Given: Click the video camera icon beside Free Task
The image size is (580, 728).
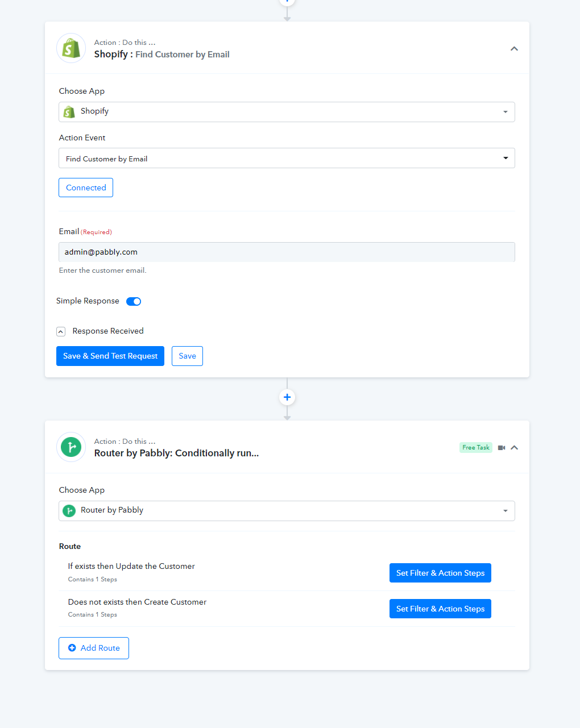Looking at the screenshot, I should (x=502, y=448).
